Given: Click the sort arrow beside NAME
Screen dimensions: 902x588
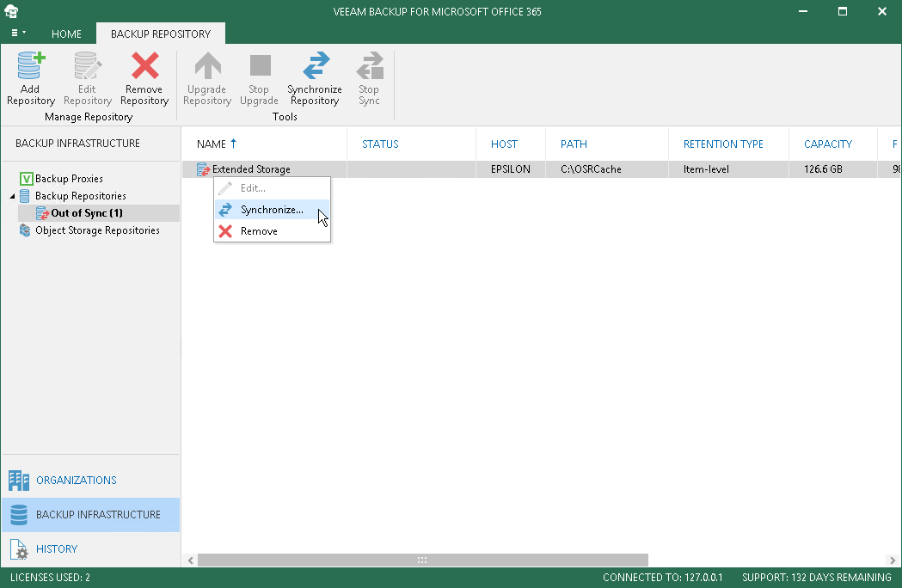Looking at the screenshot, I should click(233, 144).
